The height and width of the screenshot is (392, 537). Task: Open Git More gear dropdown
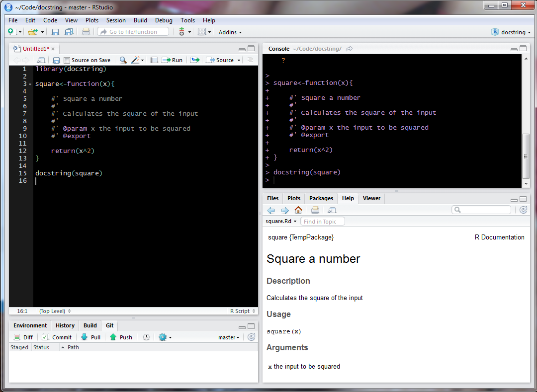(165, 337)
